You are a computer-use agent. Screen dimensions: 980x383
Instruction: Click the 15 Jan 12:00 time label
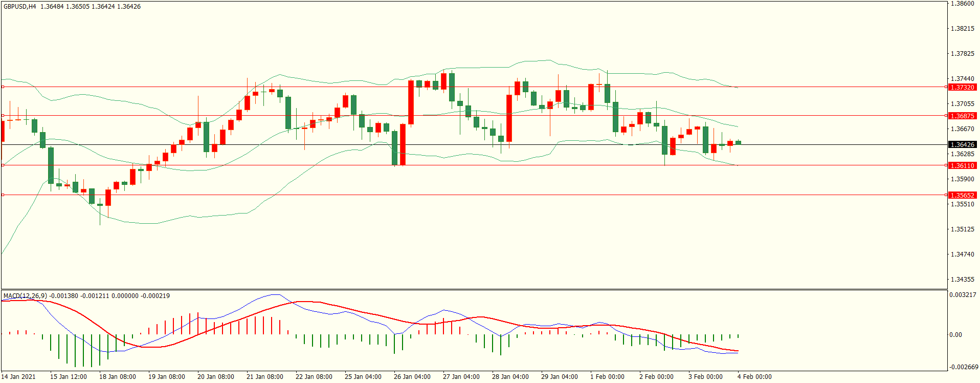[69, 377]
